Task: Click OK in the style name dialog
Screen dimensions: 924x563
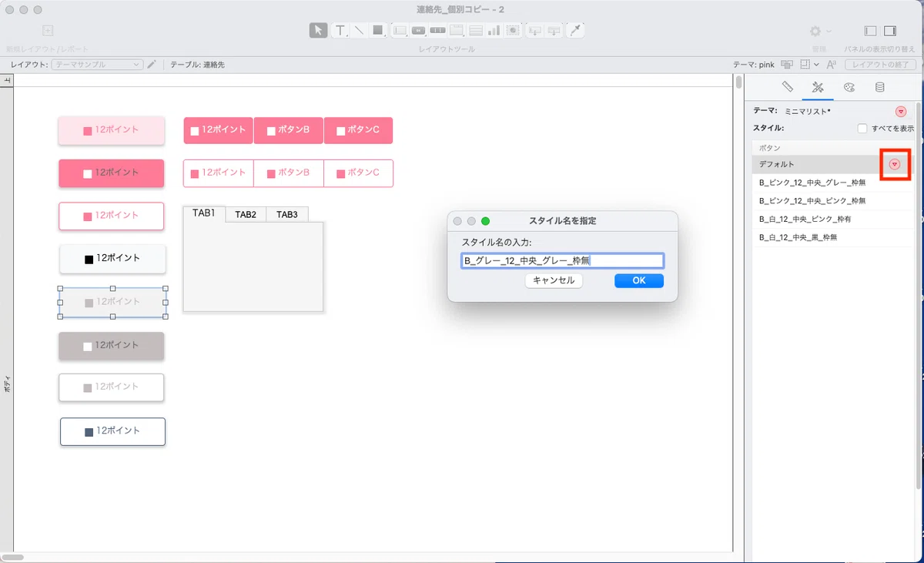Action: click(639, 280)
